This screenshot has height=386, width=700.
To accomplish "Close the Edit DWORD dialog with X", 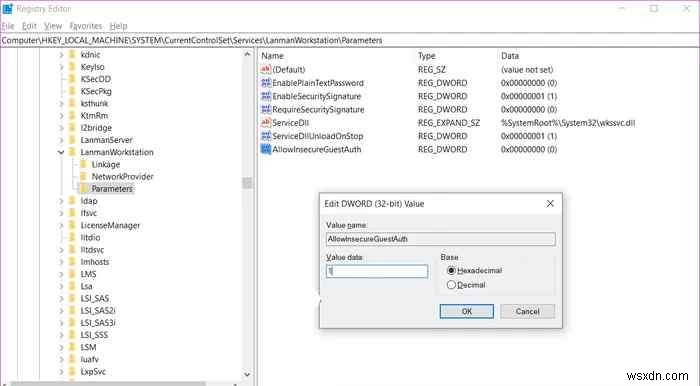I will pyautogui.click(x=550, y=203).
